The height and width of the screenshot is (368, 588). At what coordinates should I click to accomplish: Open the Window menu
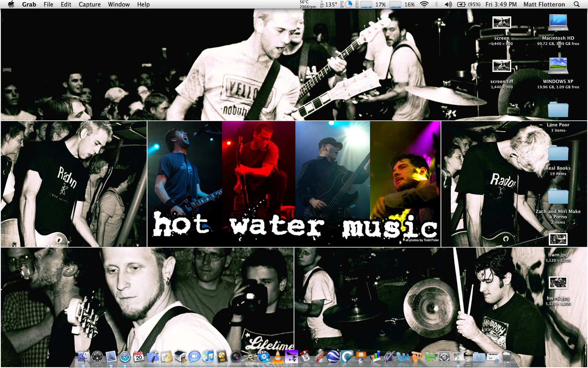click(119, 4)
